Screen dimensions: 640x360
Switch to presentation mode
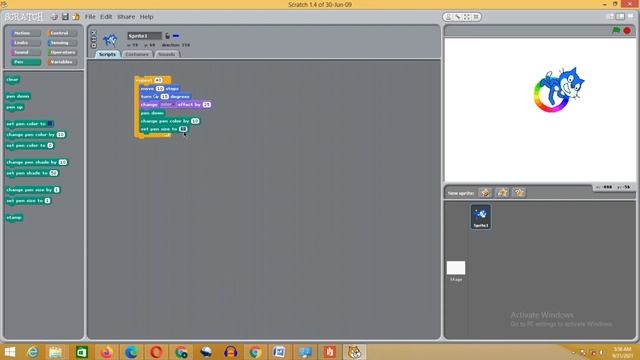[x=631, y=17]
